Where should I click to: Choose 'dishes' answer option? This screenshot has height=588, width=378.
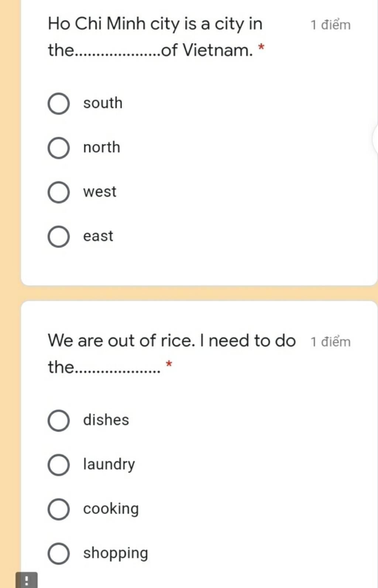58,421
